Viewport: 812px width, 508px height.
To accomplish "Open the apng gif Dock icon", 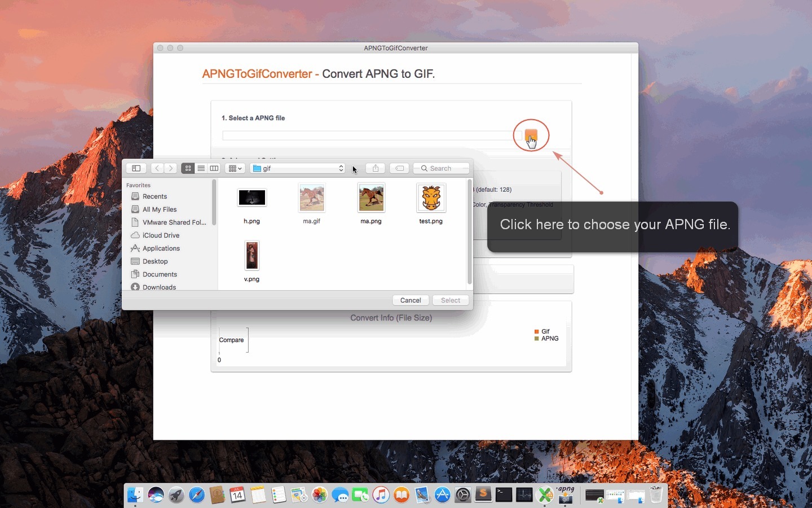I will point(566,494).
